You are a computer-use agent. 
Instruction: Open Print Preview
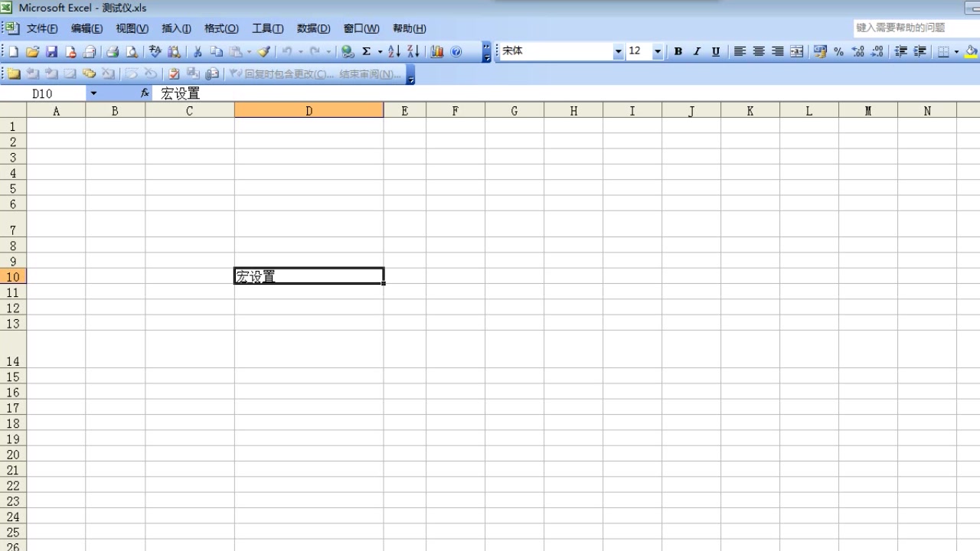(x=132, y=52)
